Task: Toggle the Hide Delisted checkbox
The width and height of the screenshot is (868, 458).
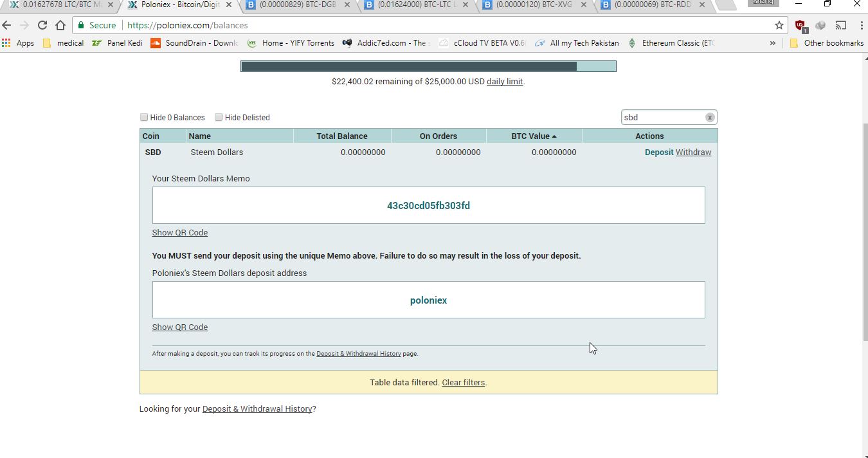Action: click(x=219, y=117)
